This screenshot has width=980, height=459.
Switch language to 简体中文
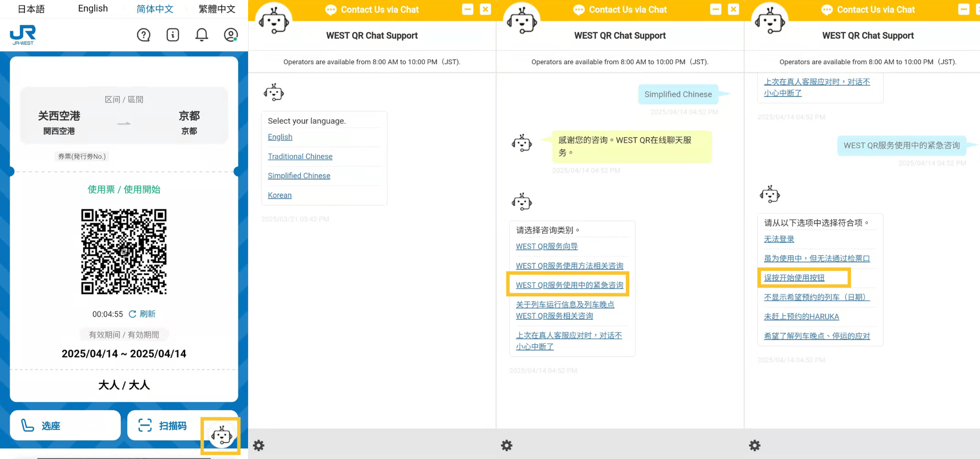(x=155, y=9)
